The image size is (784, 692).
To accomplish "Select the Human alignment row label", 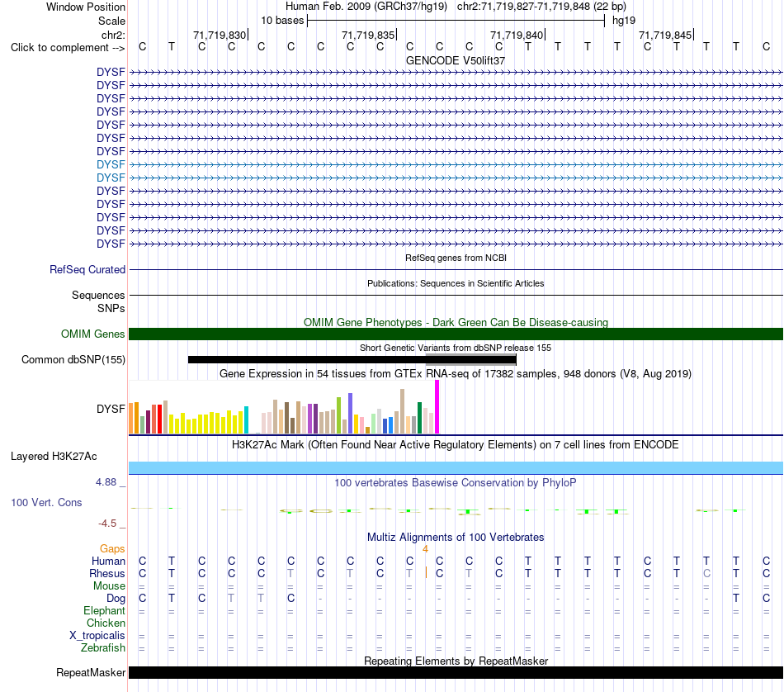I will click(108, 561).
